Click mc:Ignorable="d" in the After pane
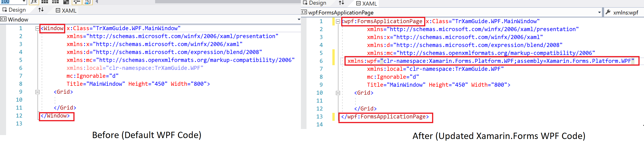 393,77
